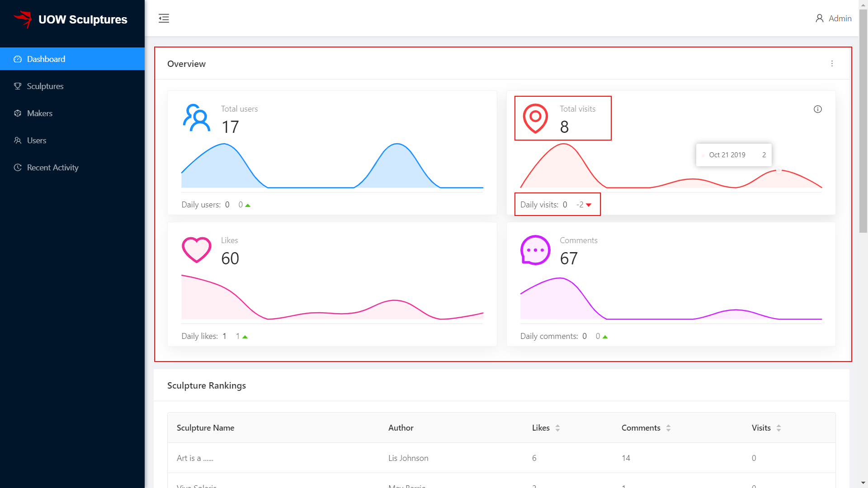Click the pink heart Likes icon

(197, 249)
